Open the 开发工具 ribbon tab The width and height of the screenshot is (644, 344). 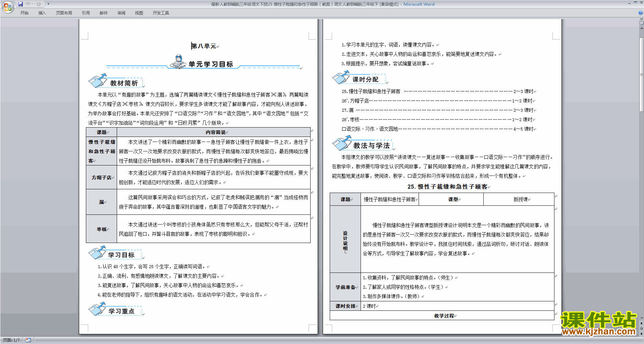coord(161,13)
